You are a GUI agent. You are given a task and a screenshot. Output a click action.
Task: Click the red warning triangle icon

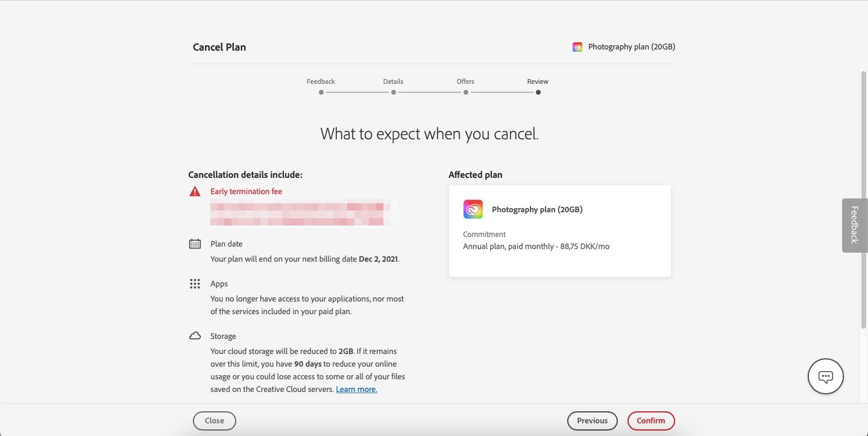coord(195,191)
